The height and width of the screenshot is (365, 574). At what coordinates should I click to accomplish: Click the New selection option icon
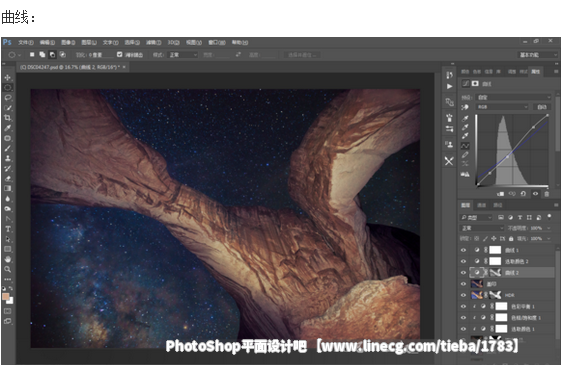tap(32, 55)
